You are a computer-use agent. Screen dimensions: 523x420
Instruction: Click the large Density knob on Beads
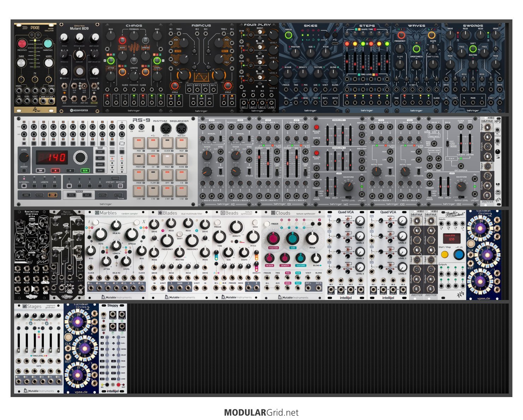coord(236,227)
